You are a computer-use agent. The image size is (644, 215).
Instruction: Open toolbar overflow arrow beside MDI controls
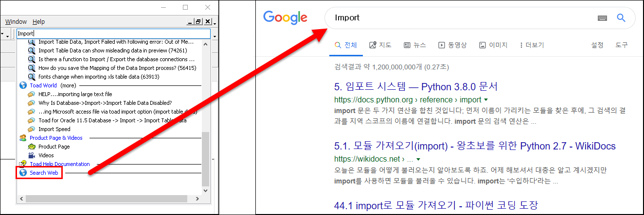coord(215,24)
